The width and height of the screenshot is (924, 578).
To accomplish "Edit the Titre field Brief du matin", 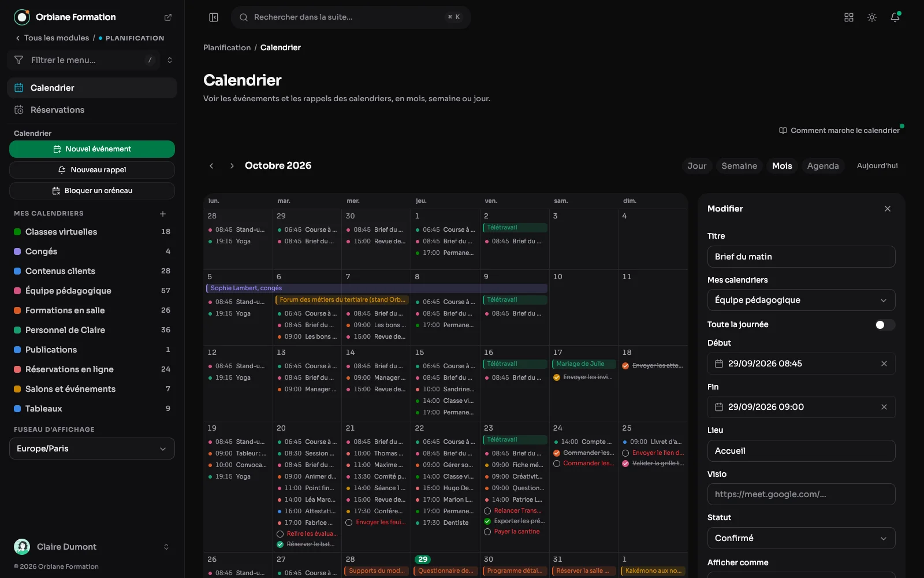I will click(802, 257).
